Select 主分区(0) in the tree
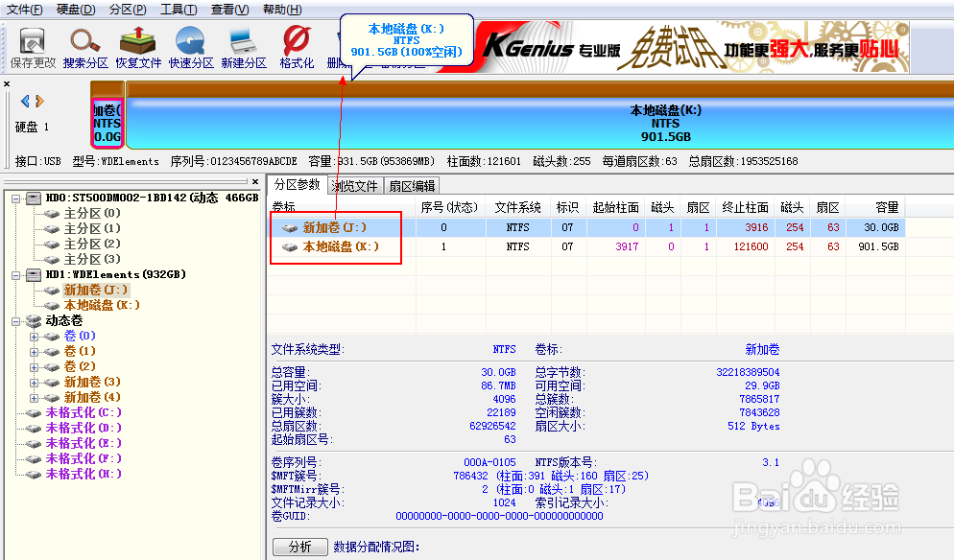Screen dimensions: 954x560 [x=92, y=213]
